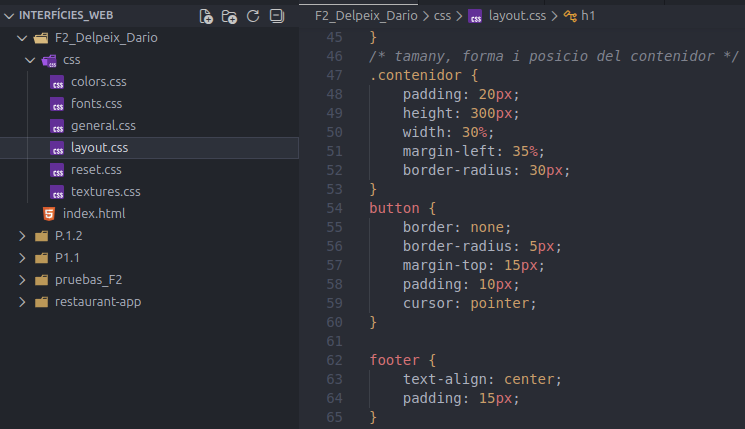Open fonts.css from the file tree
This screenshot has height=429, width=745.
pyautogui.click(x=96, y=104)
